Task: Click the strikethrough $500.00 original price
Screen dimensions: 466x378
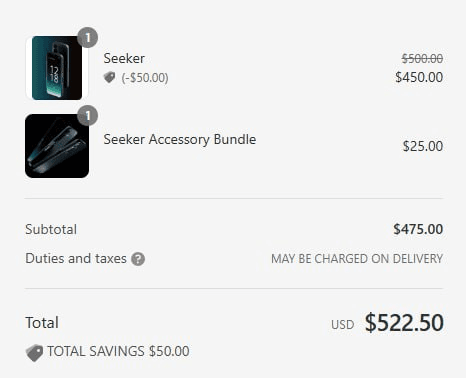Action: [422, 59]
